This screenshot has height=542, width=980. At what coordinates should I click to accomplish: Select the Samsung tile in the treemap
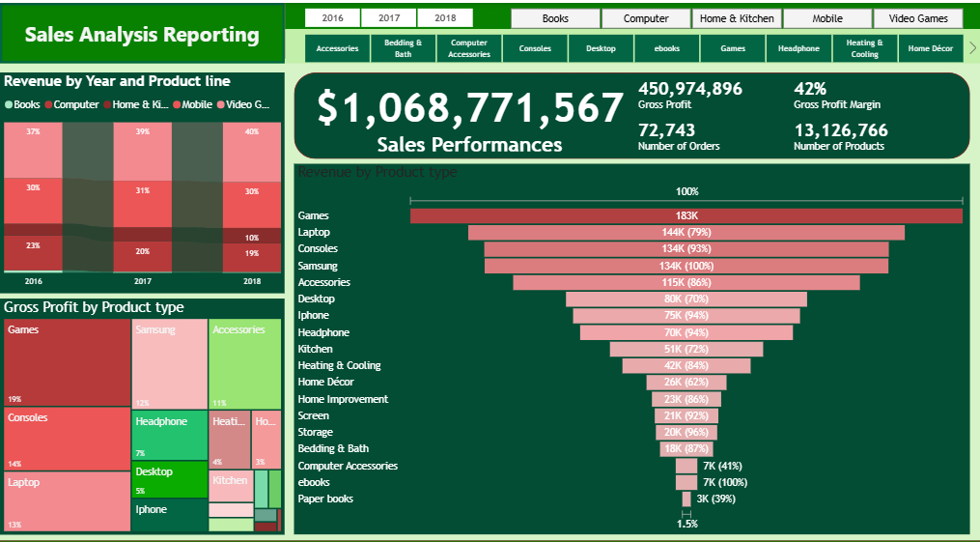pos(169,364)
